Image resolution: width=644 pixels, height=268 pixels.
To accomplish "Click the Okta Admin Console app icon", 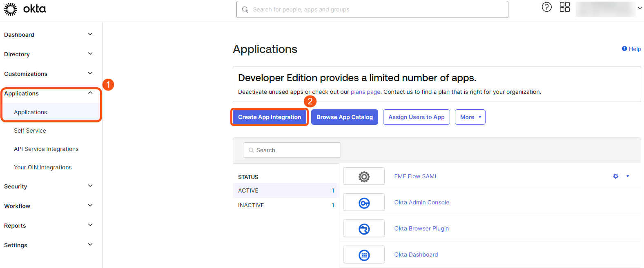I will [364, 202].
